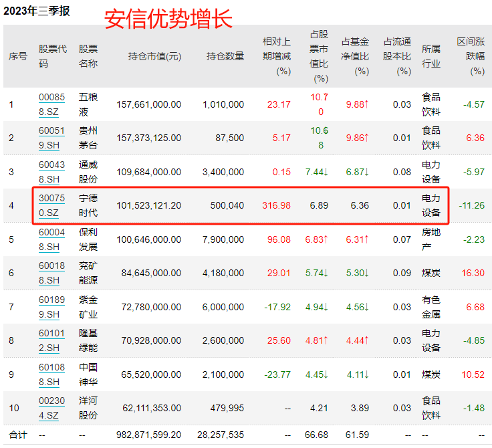This screenshot has height=448, width=492.
Task: Open stock code link 600519.SH
Action: click(x=51, y=138)
